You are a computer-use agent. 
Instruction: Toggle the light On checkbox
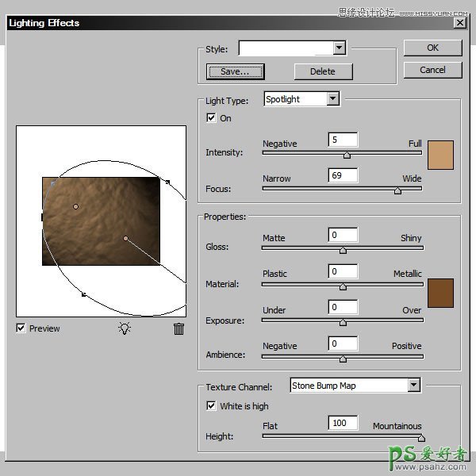[211, 118]
